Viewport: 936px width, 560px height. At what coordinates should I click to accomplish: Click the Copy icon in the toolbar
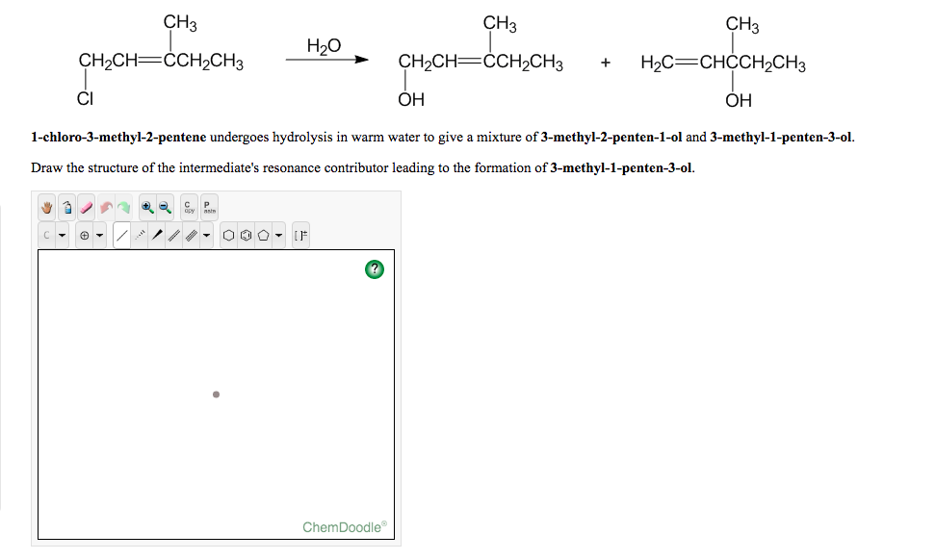[188, 207]
